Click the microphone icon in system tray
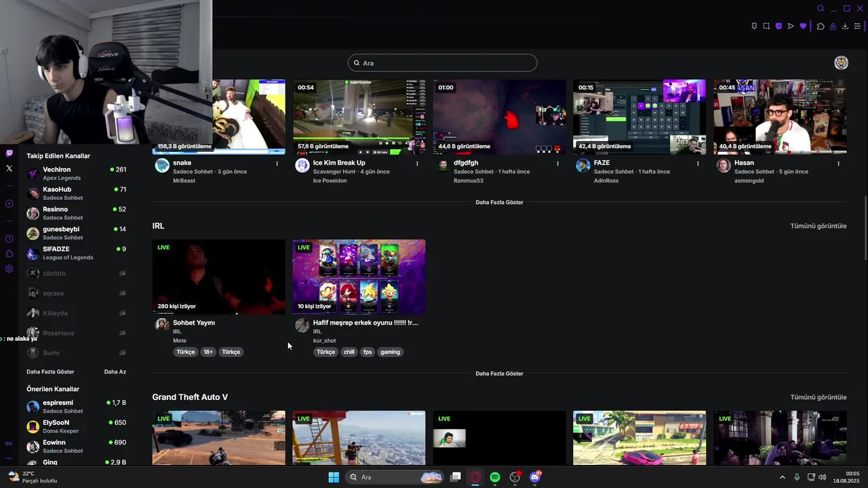 point(797,477)
